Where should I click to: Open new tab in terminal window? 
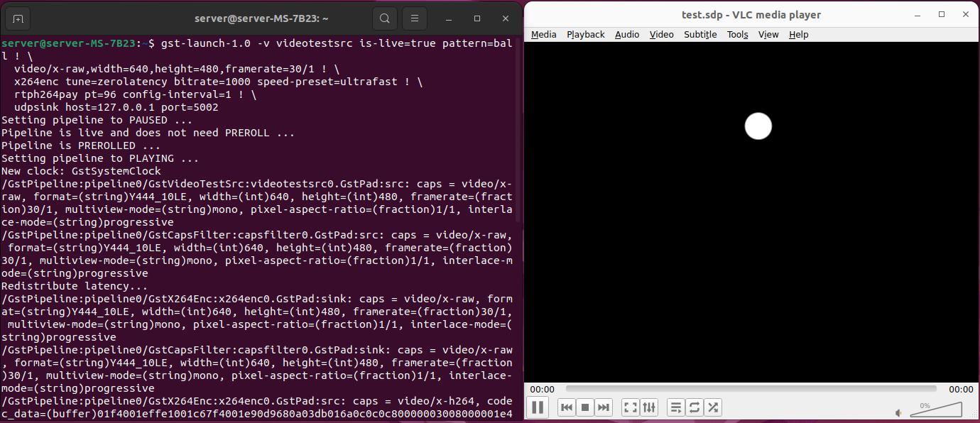point(18,18)
